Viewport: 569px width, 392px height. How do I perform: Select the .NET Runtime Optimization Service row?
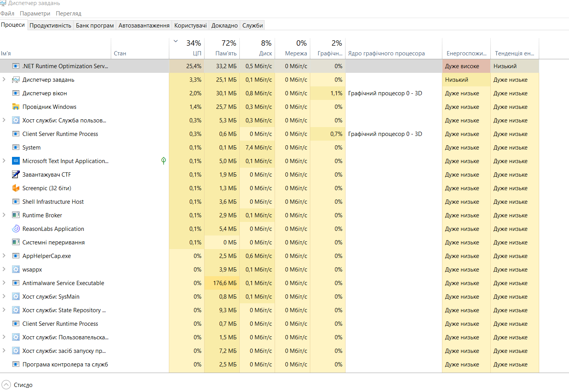point(65,66)
